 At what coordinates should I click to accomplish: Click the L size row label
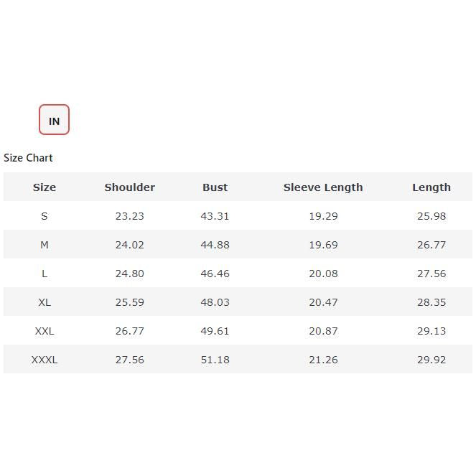pyautogui.click(x=45, y=274)
